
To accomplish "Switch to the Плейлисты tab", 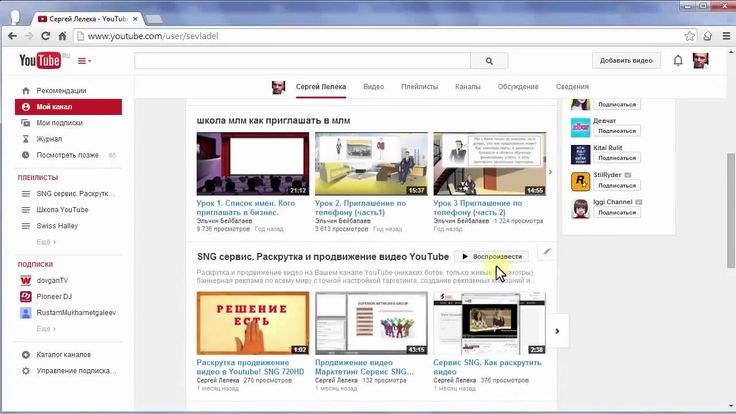I will [x=419, y=87].
